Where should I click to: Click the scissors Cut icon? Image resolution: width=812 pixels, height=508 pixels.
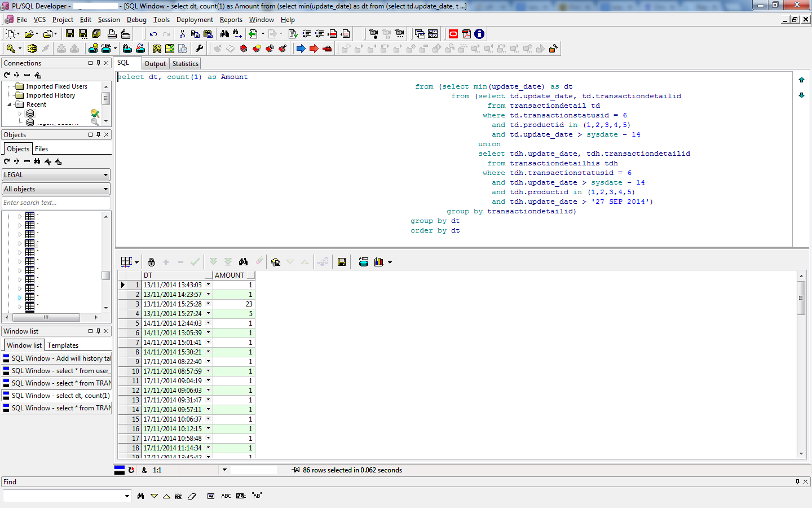click(182, 34)
